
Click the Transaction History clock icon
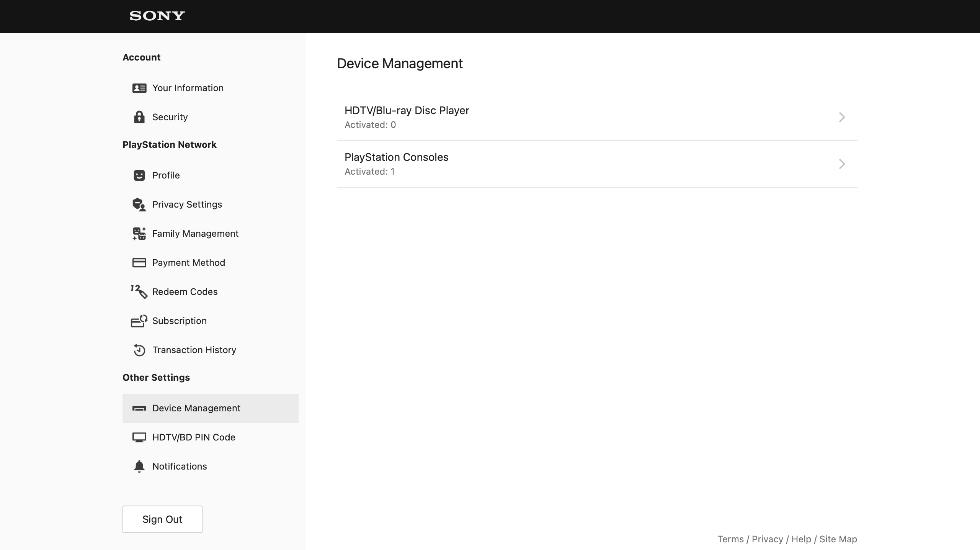point(139,350)
